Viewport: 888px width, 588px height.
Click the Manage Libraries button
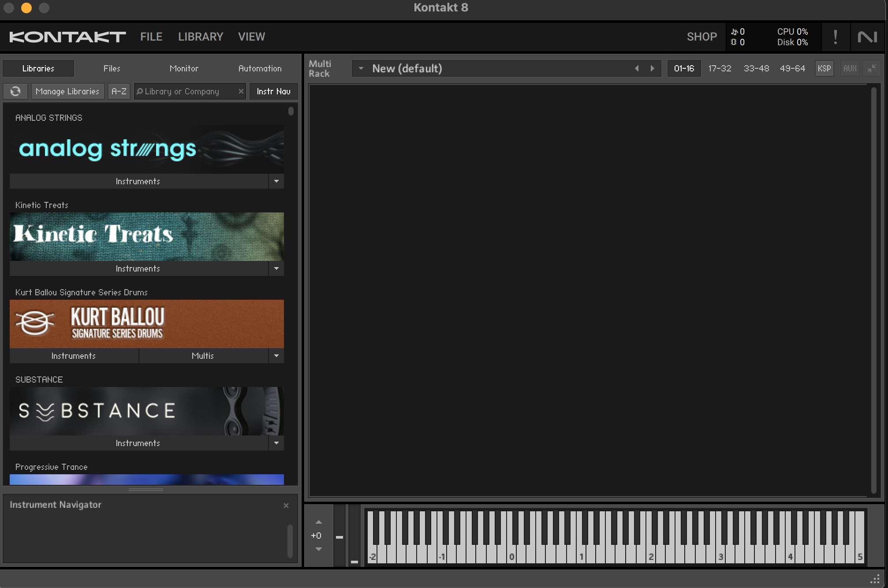pos(67,91)
